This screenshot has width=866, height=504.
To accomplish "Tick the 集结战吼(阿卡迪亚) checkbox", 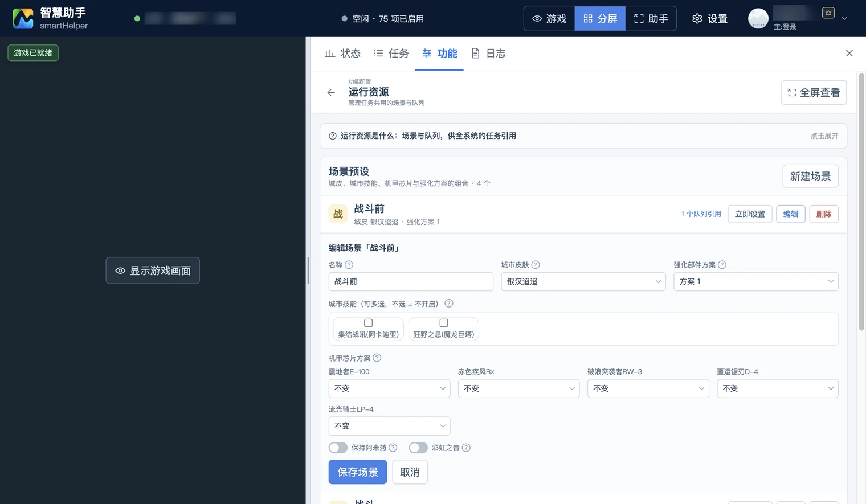I will tap(369, 323).
